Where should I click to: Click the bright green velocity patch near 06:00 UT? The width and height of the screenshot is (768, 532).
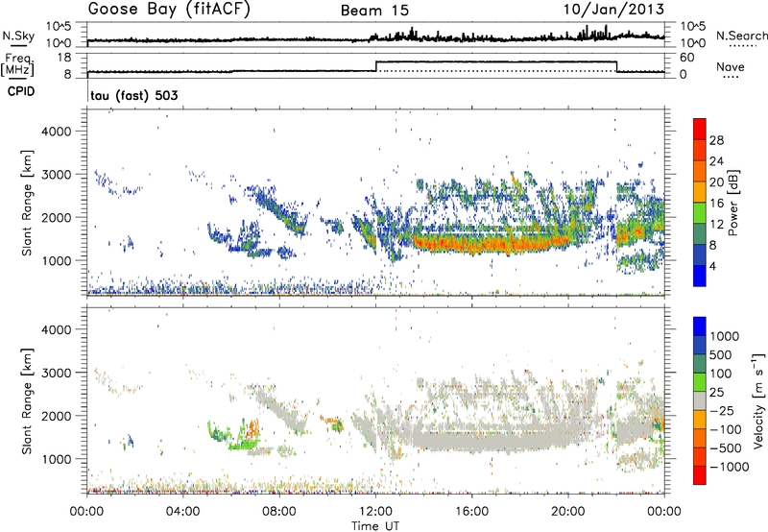(x=244, y=445)
